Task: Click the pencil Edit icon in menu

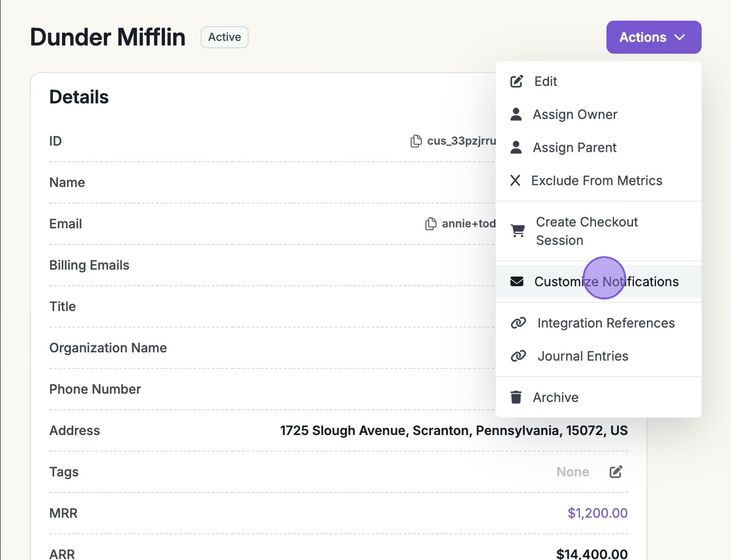Action: coord(517,81)
